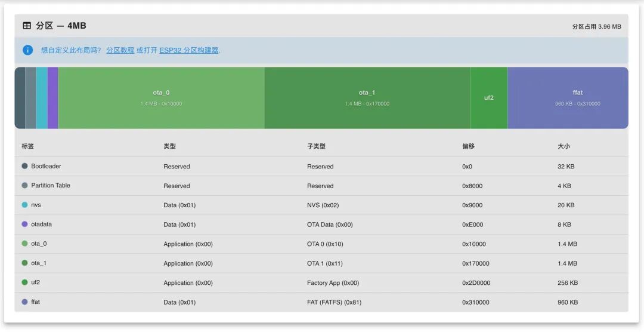Open the 分区教程 link
The image size is (644, 332).
point(120,50)
